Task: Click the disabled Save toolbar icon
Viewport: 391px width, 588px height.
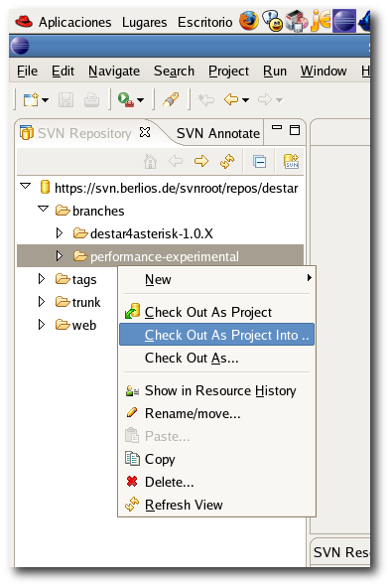Action: [x=65, y=100]
